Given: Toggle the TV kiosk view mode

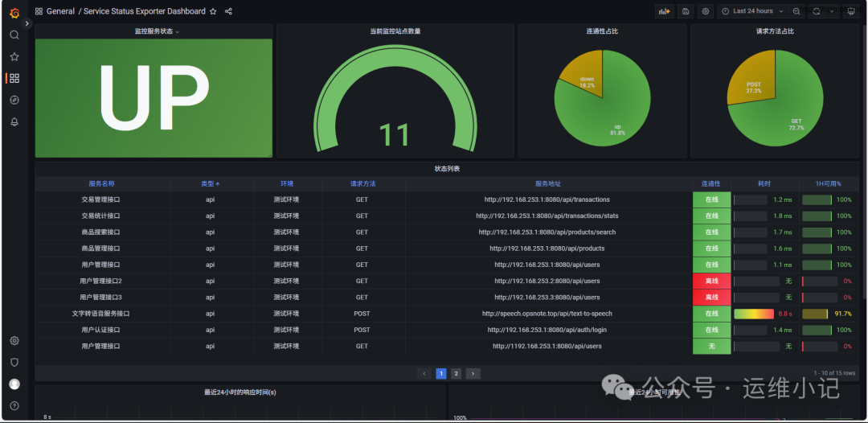Looking at the screenshot, I should click(851, 11).
